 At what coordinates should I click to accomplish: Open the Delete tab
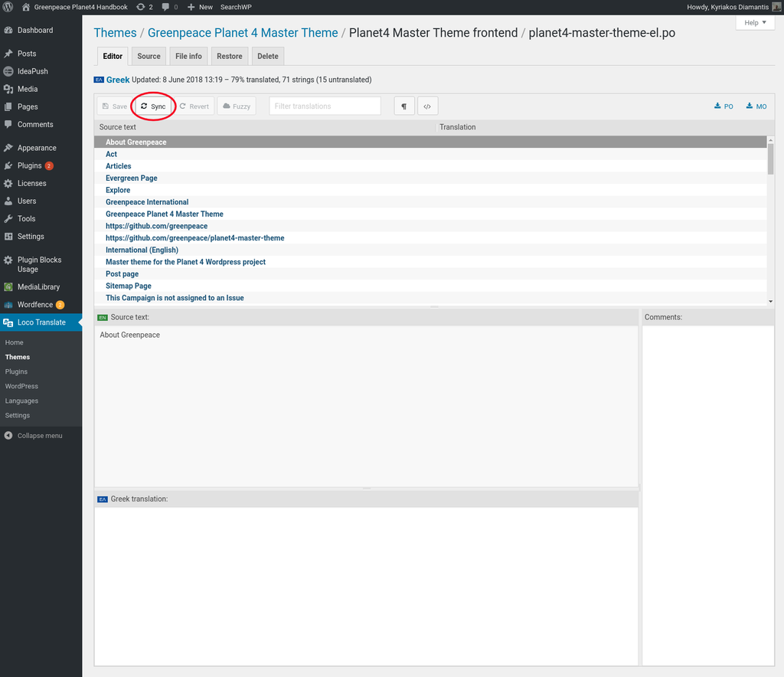coord(268,56)
